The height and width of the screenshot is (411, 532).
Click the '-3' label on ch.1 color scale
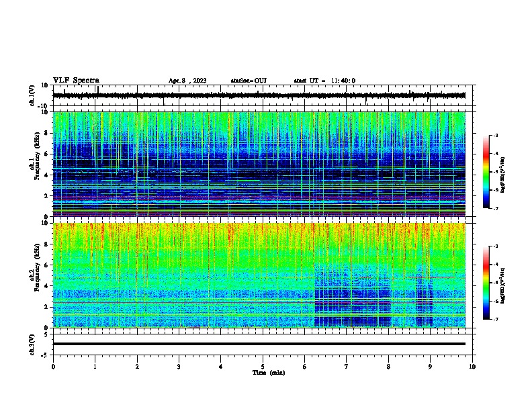point(496,135)
